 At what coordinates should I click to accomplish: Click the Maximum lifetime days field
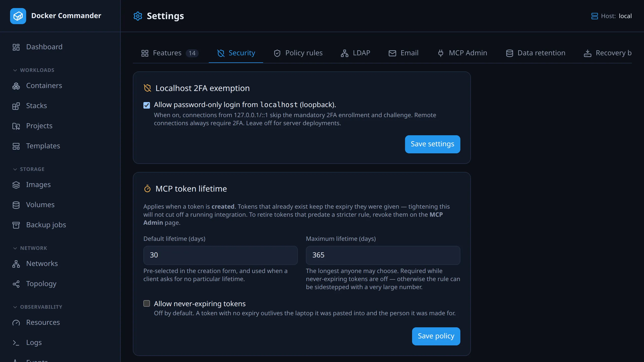point(383,255)
